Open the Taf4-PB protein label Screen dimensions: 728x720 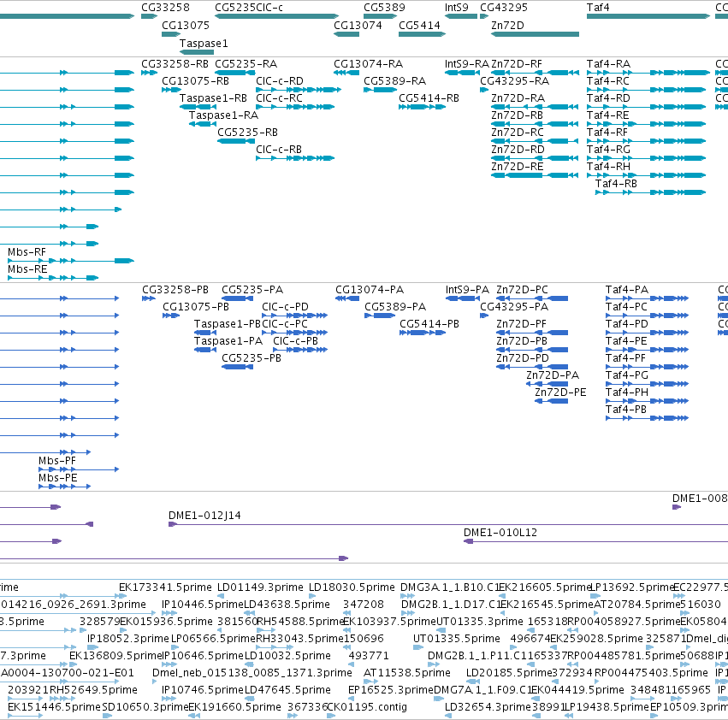(626, 410)
